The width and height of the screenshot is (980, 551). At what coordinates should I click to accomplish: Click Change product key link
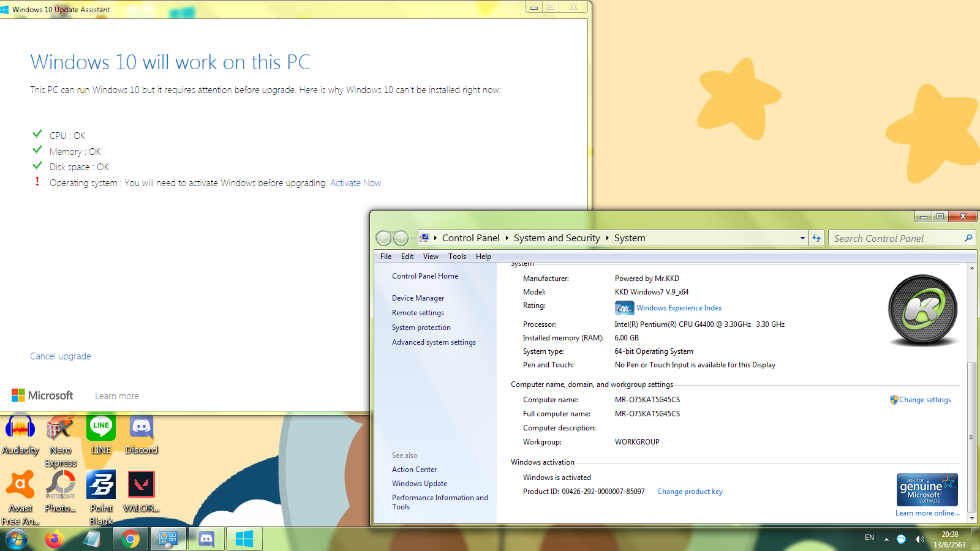(x=690, y=492)
